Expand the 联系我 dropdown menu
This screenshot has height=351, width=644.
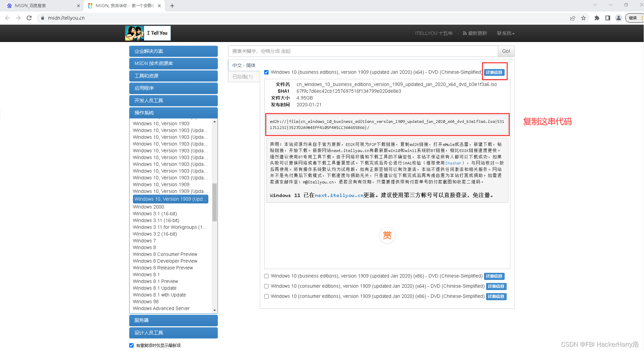(x=506, y=33)
